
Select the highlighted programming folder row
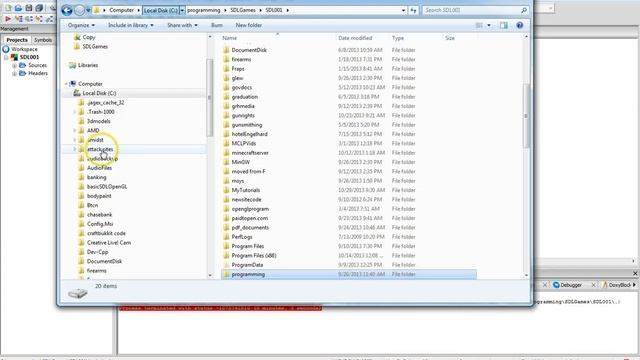point(349,274)
